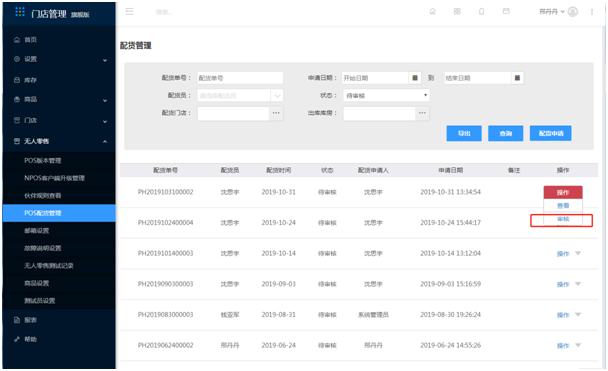Open POS版本管理 submenu item
Viewport: 608px width, 371px height.
[x=59, y=160]
